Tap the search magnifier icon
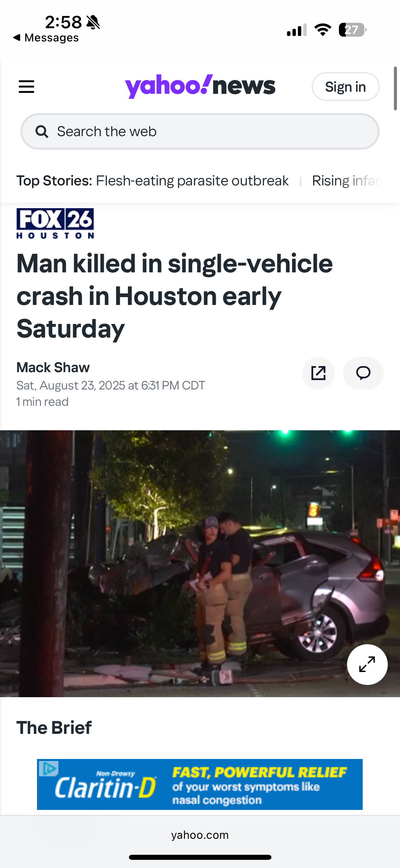This screenshot has width=400, height=868. tap(42, 131)
